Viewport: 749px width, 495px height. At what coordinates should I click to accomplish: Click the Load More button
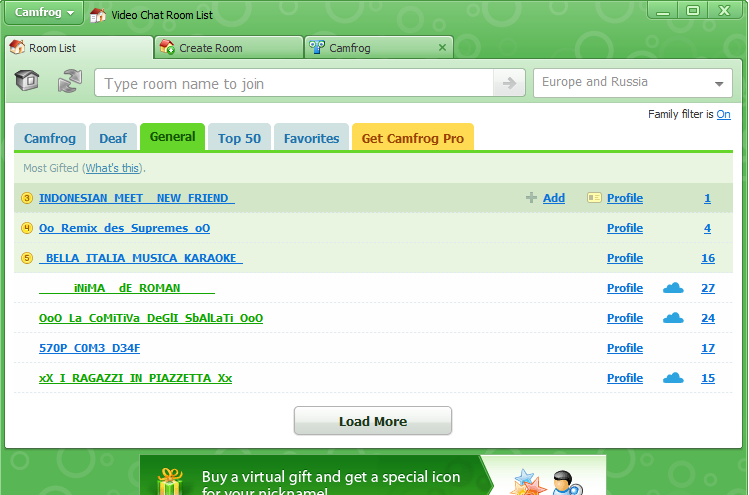click(373, 421)
